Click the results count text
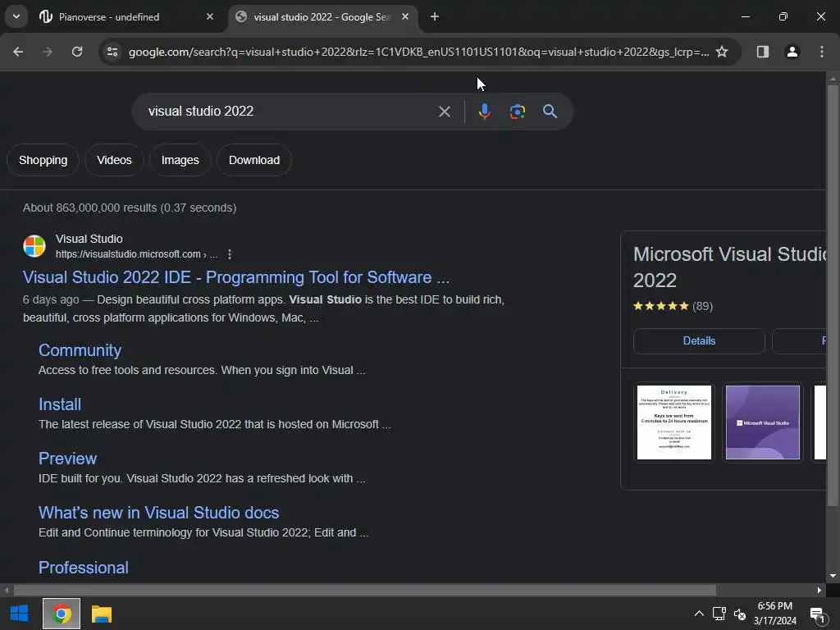Image resolution: width=840 pixels, height=630 pixels. tap(130, 208)
